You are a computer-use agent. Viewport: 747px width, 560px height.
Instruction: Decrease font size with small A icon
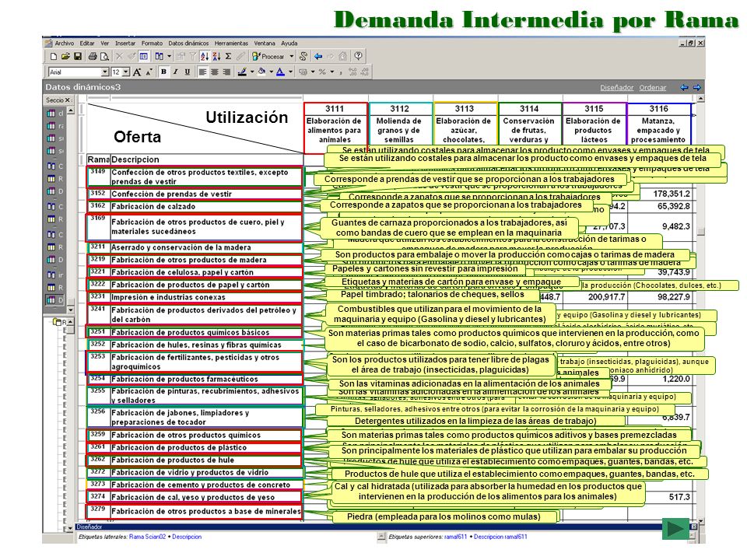click(x=149, y=72)
